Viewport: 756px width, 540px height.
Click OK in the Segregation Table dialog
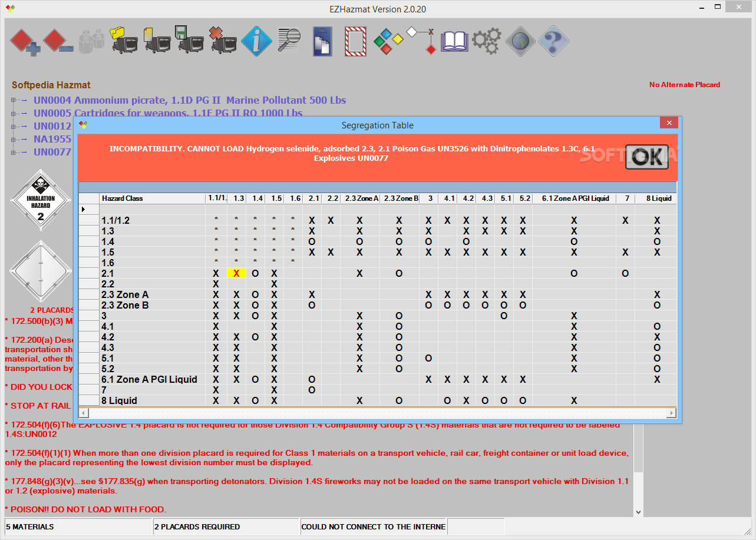click(x=646, y=157)
